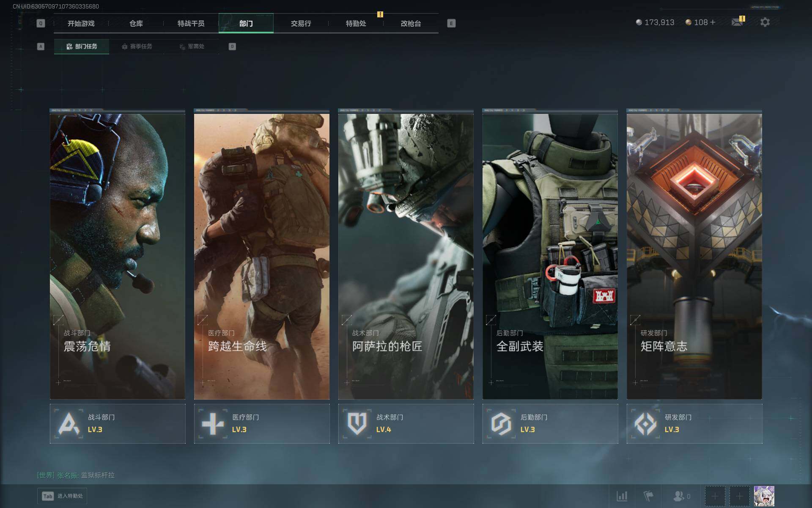Screen dimensions: 812x508
Task: Open the friends list icon
Action: (679, 496)
